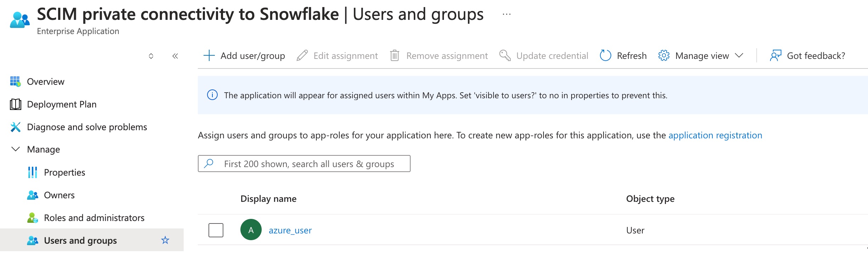Open the azure_user link
The image size is (868, 254).
(290, 230)
